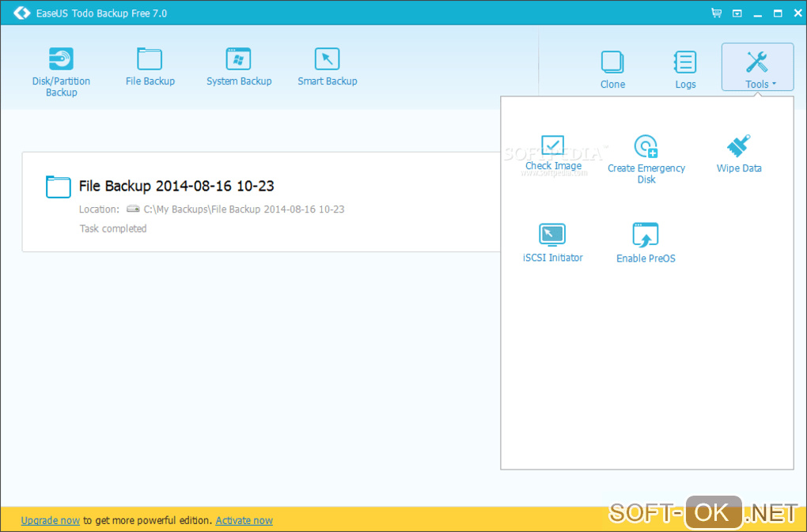
Task: Start a File Backup
Action: click(x=150, y=67)
